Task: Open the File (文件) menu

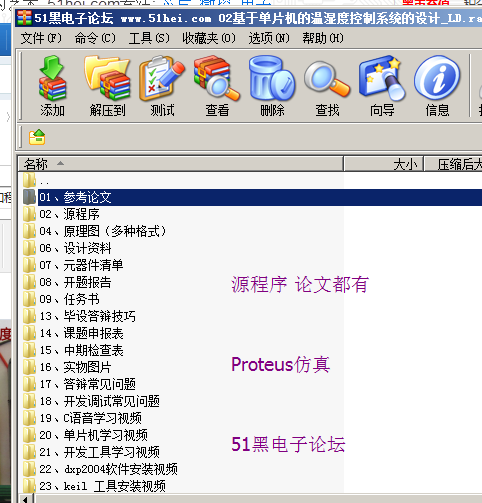Action: (x=41, y=38)
